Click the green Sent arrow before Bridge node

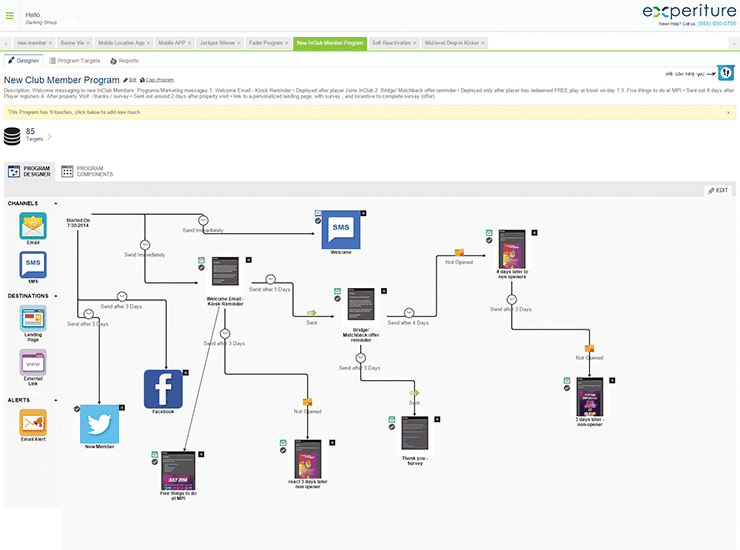311,313
